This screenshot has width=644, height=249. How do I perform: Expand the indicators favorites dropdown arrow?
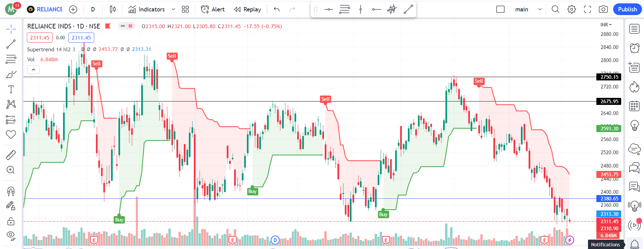tap(173, 9)
